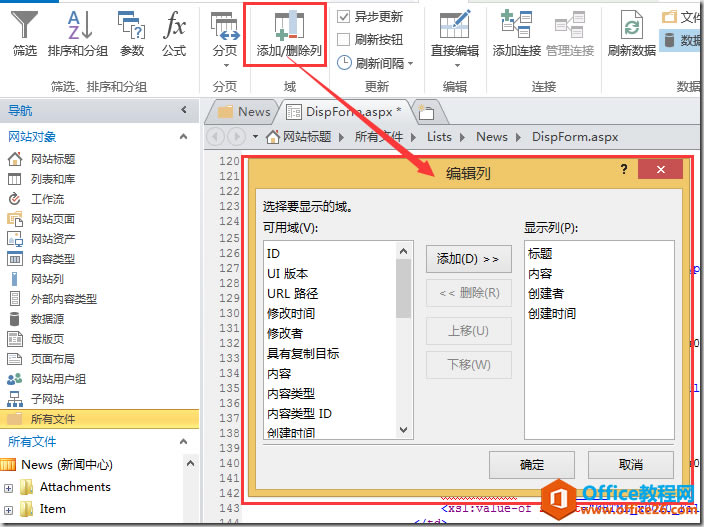Viewport: 704px width, 527px height.
Task: Collapse the 所有文件 lower section
Action: coord(183,442)
